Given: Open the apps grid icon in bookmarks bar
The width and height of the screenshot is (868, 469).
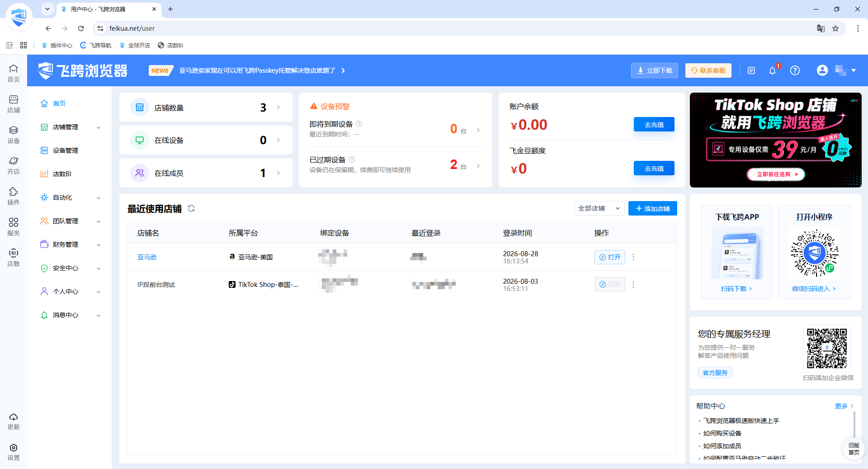Looking at the screenshot, I should [24, 45].
